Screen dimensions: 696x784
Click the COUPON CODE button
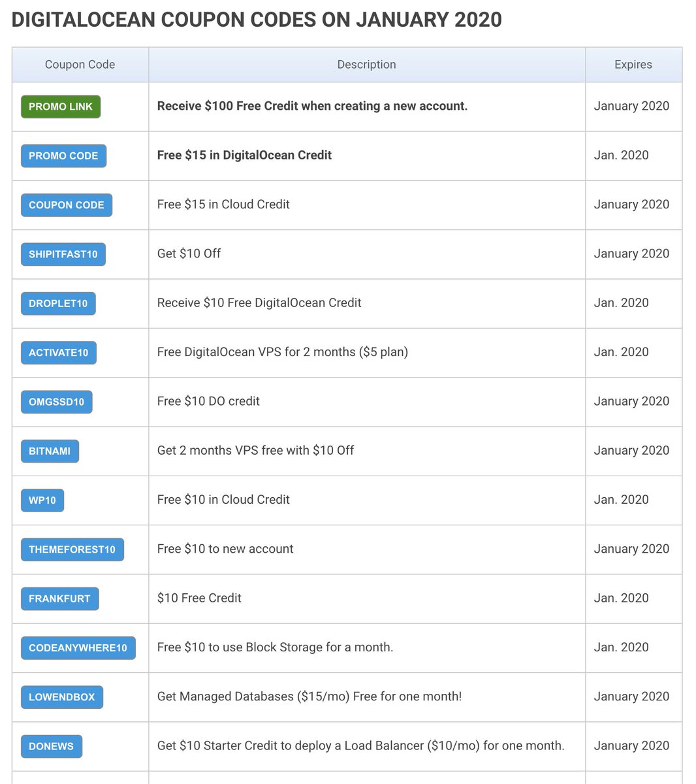pyautogui.click(x=67, y=205)
